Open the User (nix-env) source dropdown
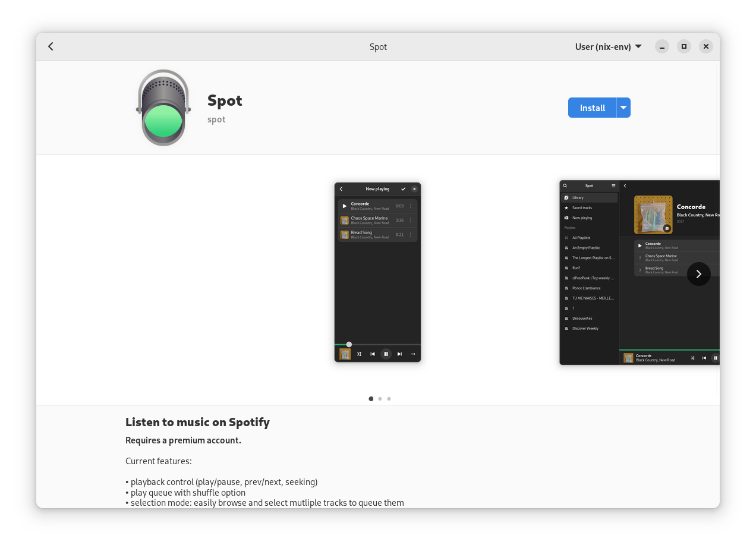Image resolution: width=756 pixels, height=548 pixels. [x=608, y=46]
